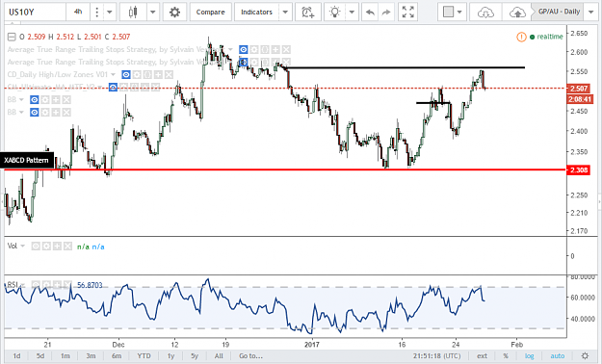The height and width of the screenshot is (364, 602).
Task: Select the YTD range tab
Action: pyautogui.click(x=144, y=356)
